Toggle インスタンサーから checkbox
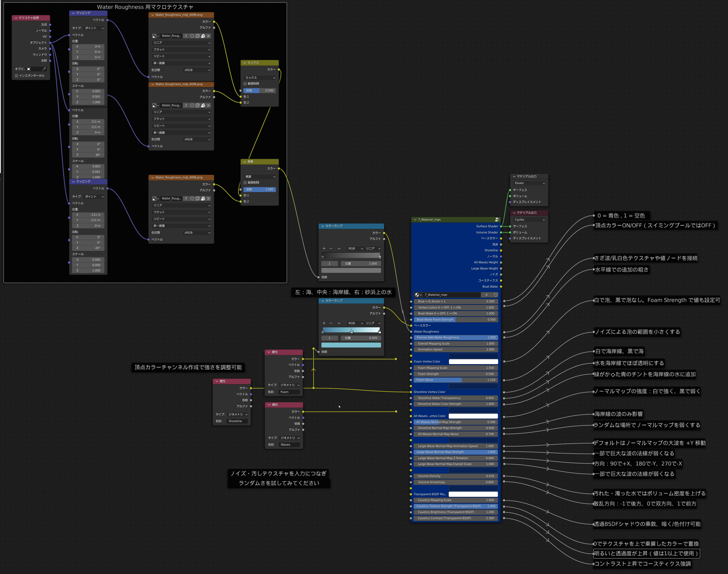Image resolution: width=728 pixels, height=574 pixels. pos(16,76)
